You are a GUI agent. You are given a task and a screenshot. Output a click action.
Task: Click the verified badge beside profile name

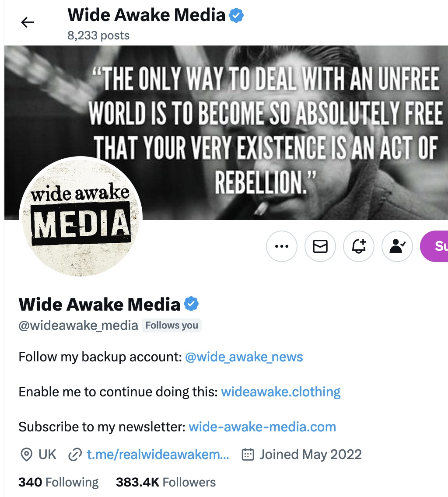pos(192,304)
